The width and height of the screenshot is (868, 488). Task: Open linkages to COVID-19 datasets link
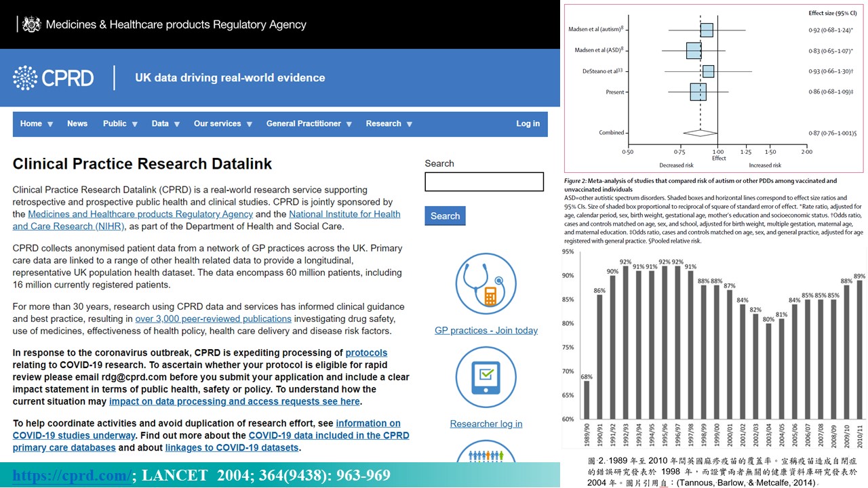click(x=232, y=447)
